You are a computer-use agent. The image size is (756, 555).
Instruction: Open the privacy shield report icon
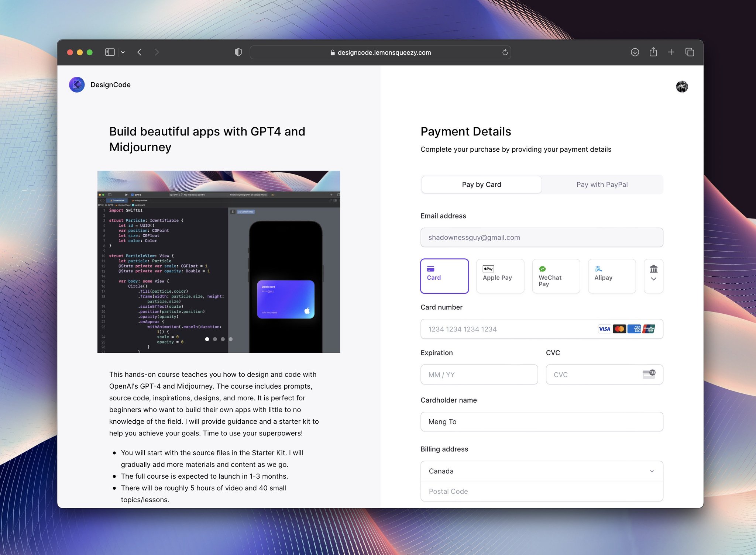pos(238,52)
